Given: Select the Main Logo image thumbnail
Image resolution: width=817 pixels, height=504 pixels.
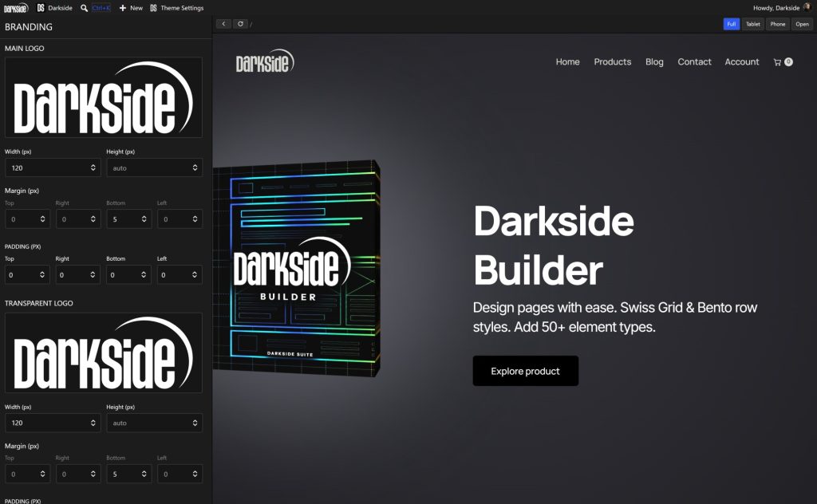Looking at the screenshot, I should [103, 97].
